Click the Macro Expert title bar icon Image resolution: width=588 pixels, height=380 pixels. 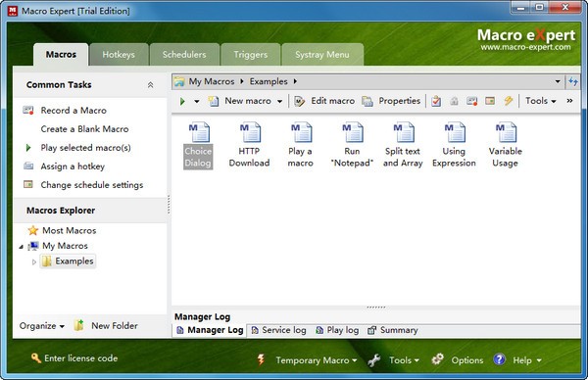(13, 11)
